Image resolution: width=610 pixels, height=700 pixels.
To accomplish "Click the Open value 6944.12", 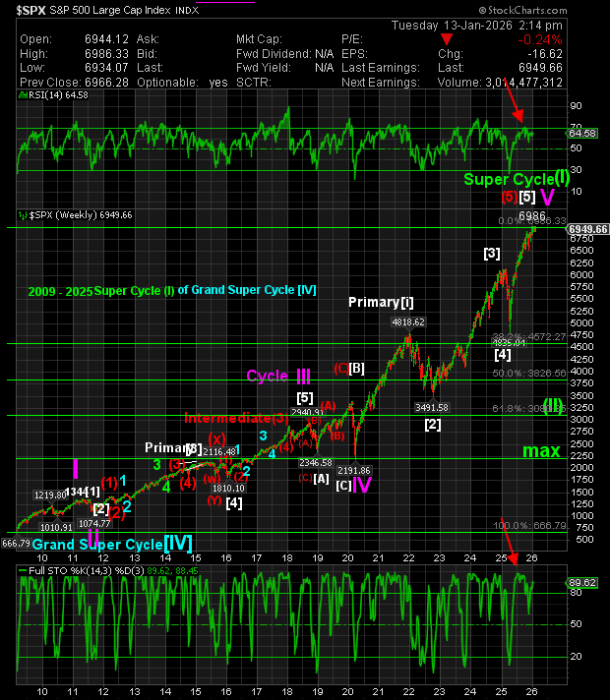I will (x=106, y=39).
